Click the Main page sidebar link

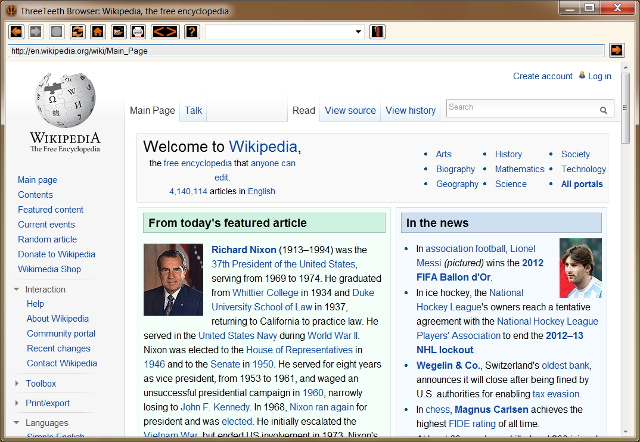37,180
